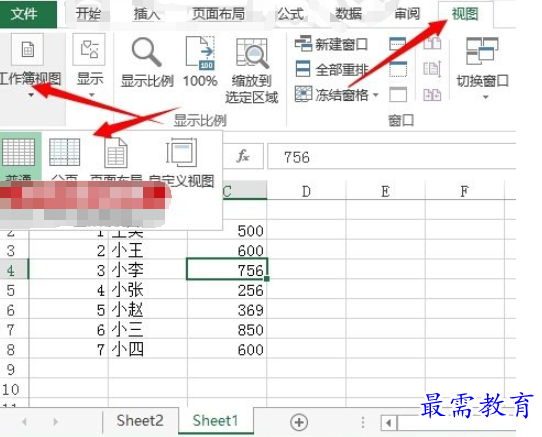Click the fx insert function button
The image size is (542, 437).
point(243,156)
